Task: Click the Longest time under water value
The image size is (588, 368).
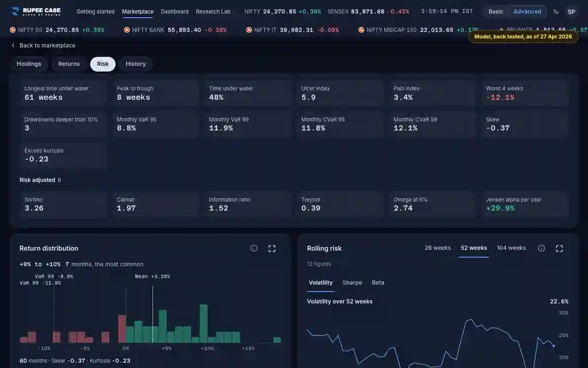Action: (x=44, y=97)
